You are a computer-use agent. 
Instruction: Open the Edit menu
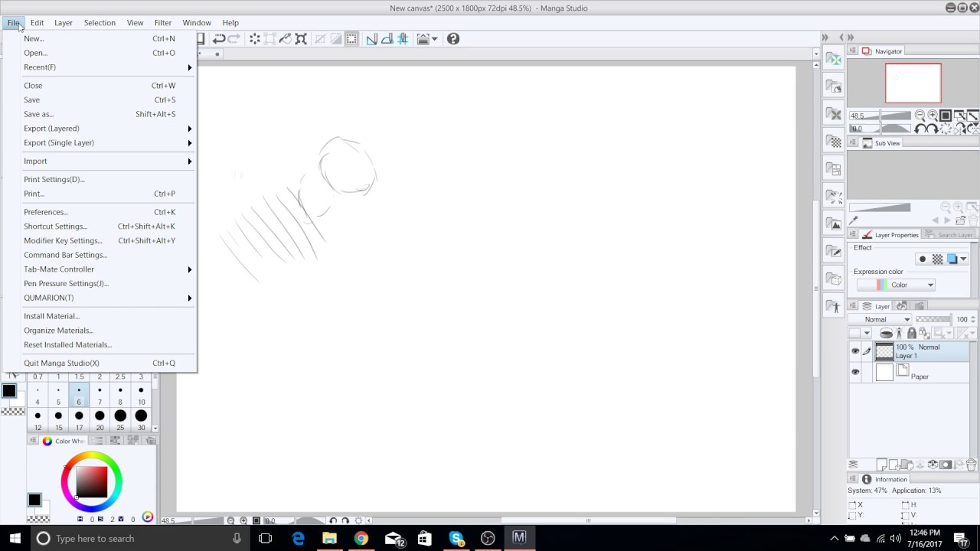pos(37,23)
